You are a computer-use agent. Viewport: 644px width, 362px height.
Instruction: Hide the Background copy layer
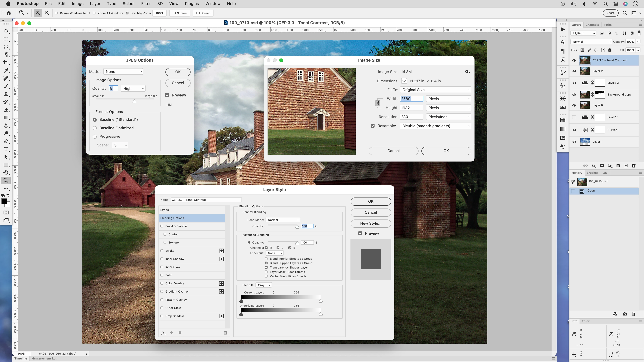coord(574,95)
